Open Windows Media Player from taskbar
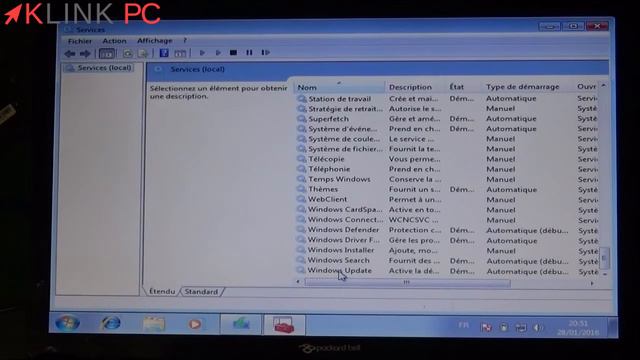Viewport: 640px width, 360px height. point(195,324)
